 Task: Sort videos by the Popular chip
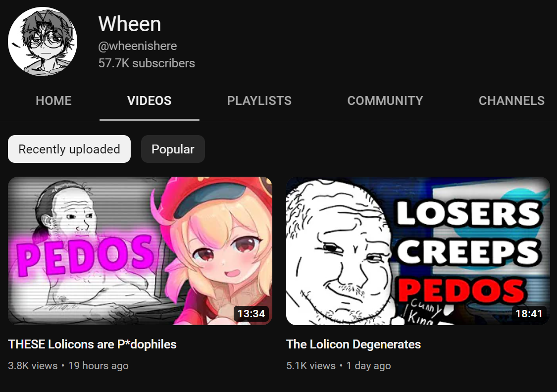coord(173,149)
